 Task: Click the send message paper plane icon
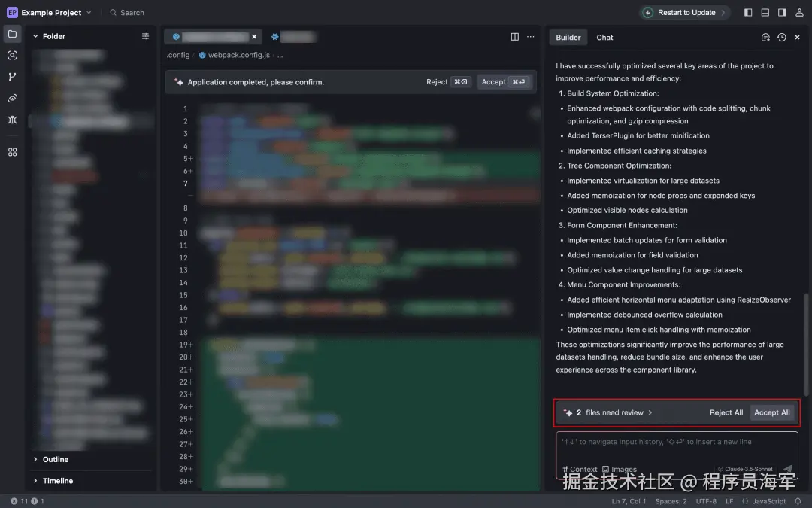[788, 469]
